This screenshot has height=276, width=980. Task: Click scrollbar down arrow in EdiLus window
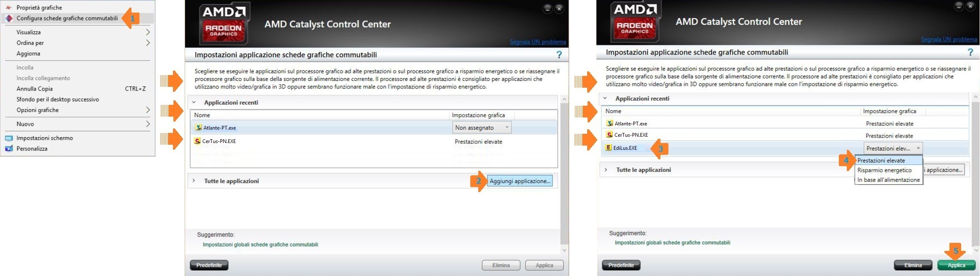pos(976,250)
